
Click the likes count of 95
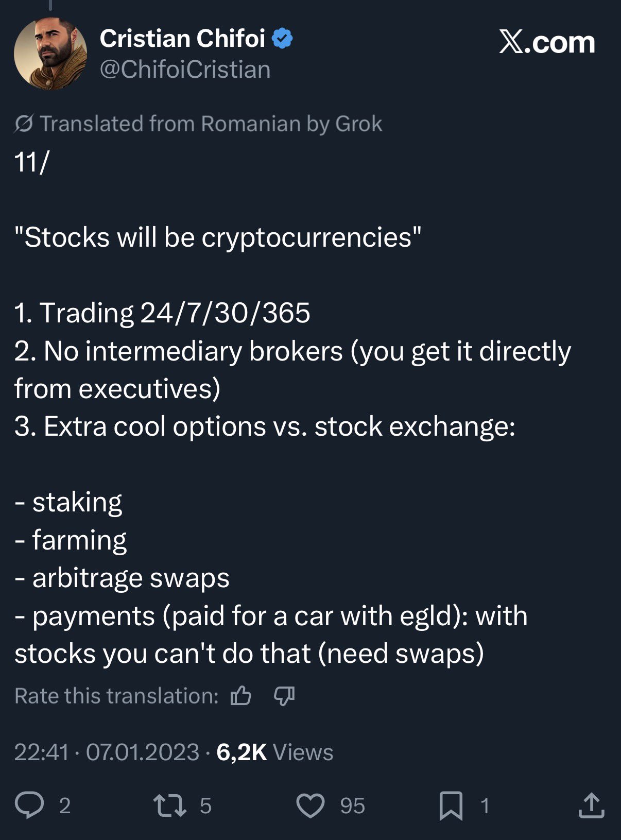(x=352, y=805)
